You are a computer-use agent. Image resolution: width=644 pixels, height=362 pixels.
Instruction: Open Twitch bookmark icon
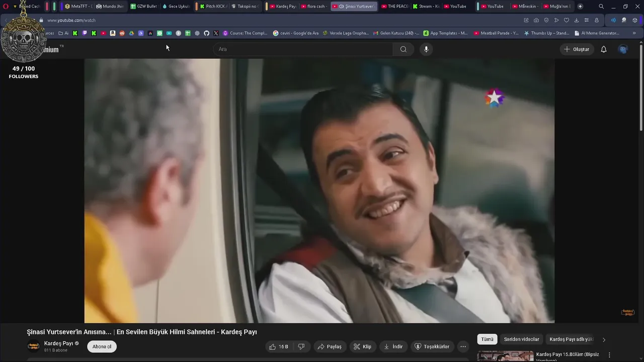click(x=85, y=33)
